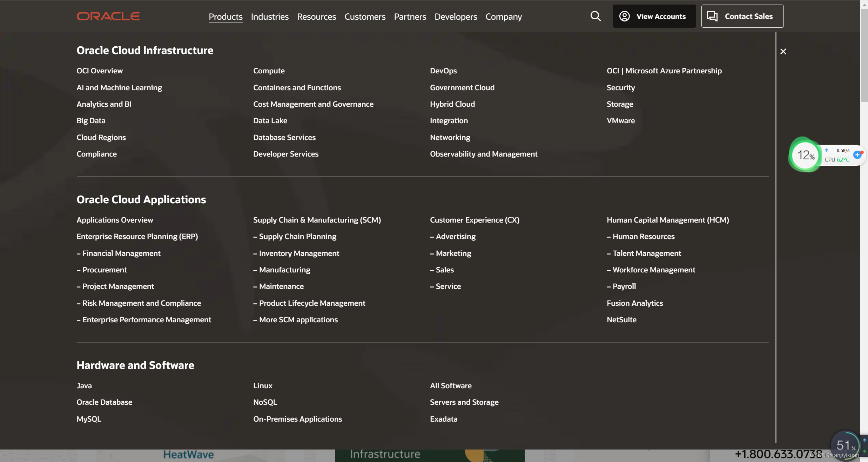Open the Industries menu

pyautogui.click(x=270, y=16)
